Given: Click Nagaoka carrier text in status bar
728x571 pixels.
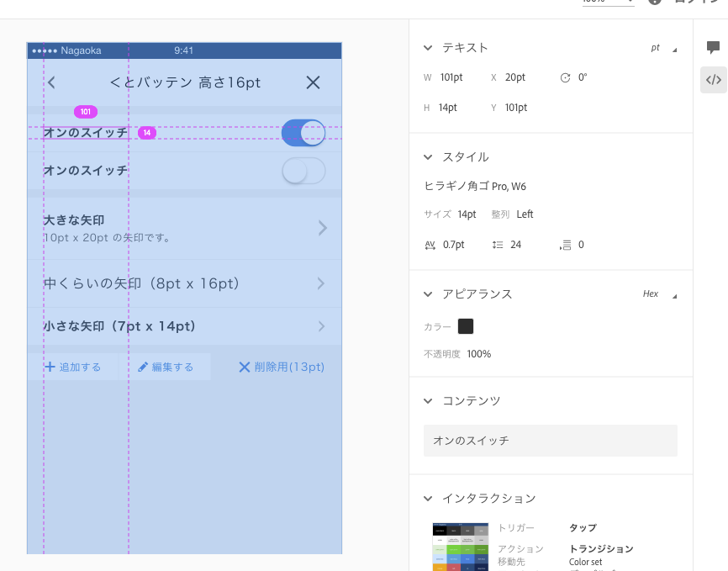Looking at the screenshot, I should point(81,50).
